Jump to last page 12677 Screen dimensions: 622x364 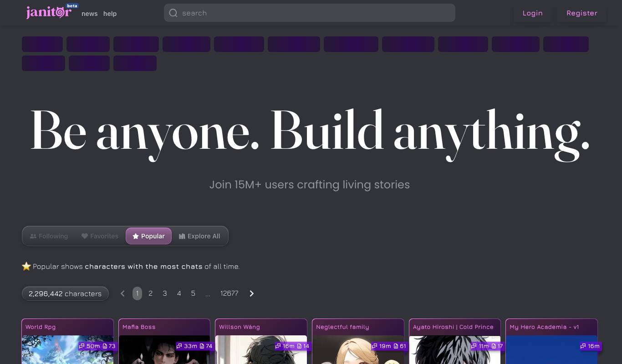tap(229, 293)
